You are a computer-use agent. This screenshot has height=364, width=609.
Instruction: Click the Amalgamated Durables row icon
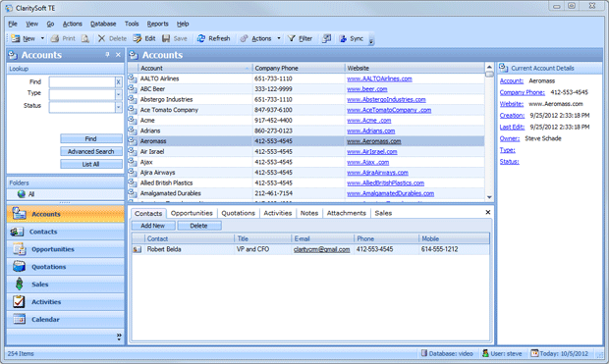click(x=133, y=193)
